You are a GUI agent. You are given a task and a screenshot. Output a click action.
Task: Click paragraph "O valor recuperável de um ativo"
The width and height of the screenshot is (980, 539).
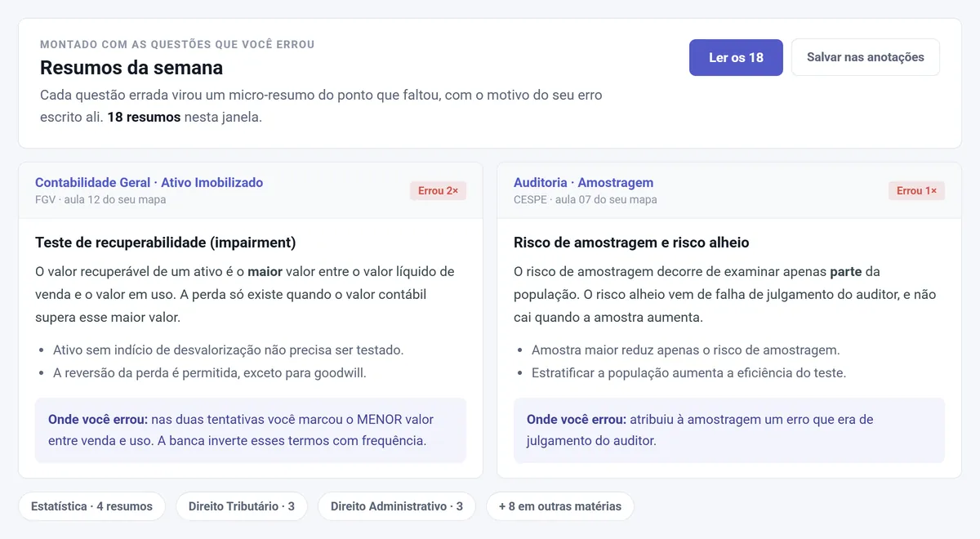click(245, 294)
